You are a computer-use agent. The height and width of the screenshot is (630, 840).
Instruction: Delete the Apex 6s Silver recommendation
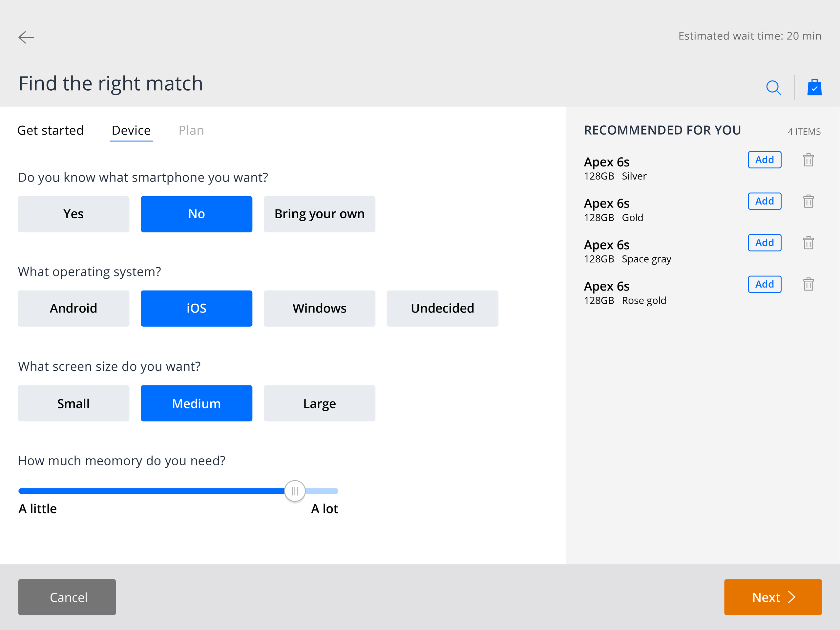pos(808,160)
